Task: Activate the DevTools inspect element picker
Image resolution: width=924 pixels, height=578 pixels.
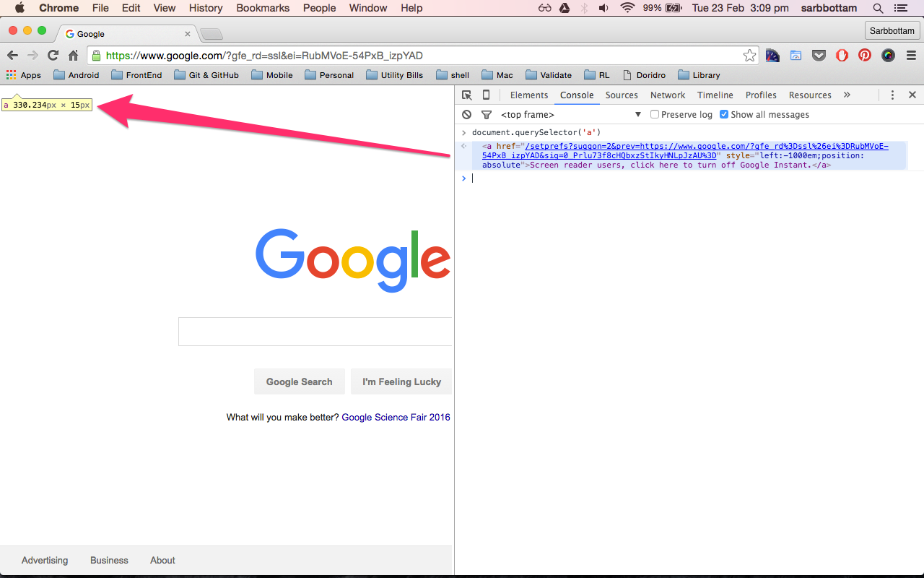Action: [467, 95]
